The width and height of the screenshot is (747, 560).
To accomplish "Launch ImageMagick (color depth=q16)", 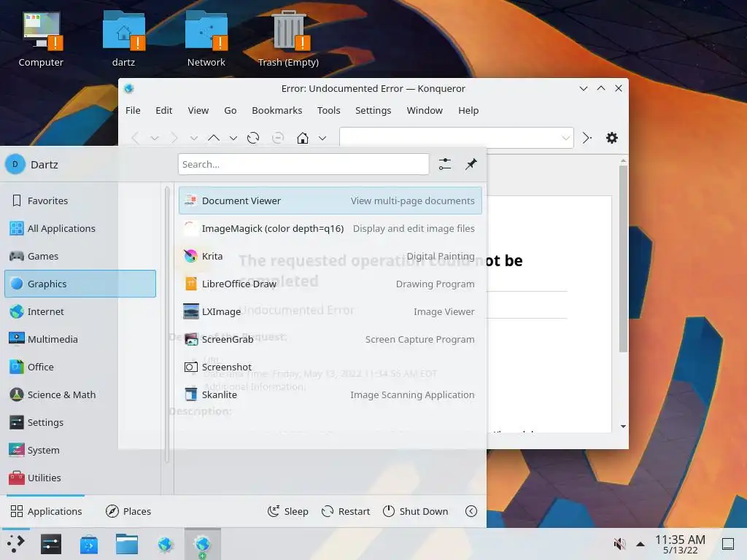I will coord(330,228).
